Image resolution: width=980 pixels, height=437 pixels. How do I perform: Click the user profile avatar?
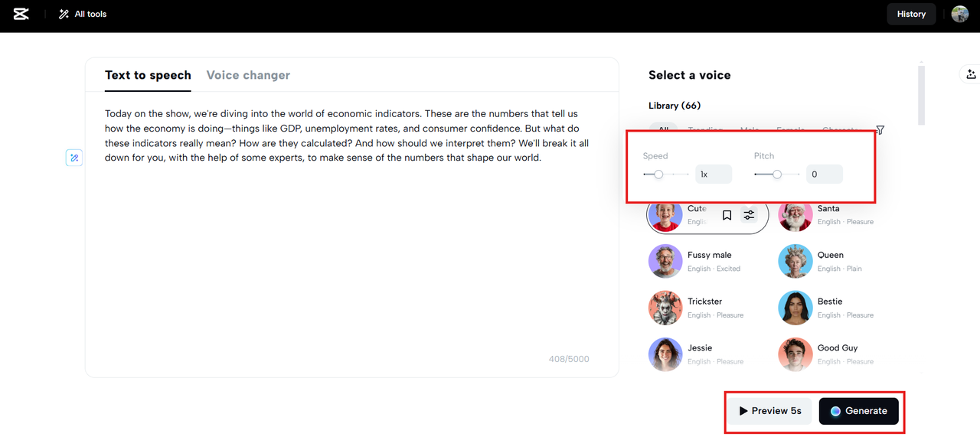pyautogui.click(x=959, y=14)
